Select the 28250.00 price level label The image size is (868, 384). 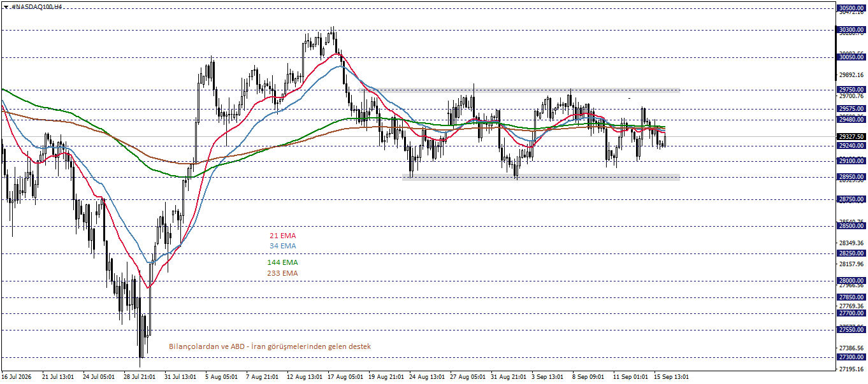tap(851, 253)
